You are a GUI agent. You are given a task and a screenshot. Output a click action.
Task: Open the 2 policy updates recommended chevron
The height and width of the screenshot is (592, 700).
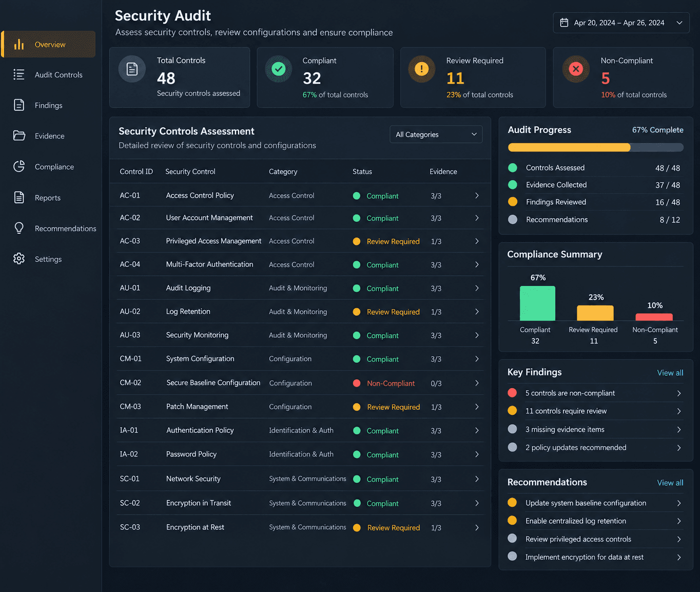(679, 448)
